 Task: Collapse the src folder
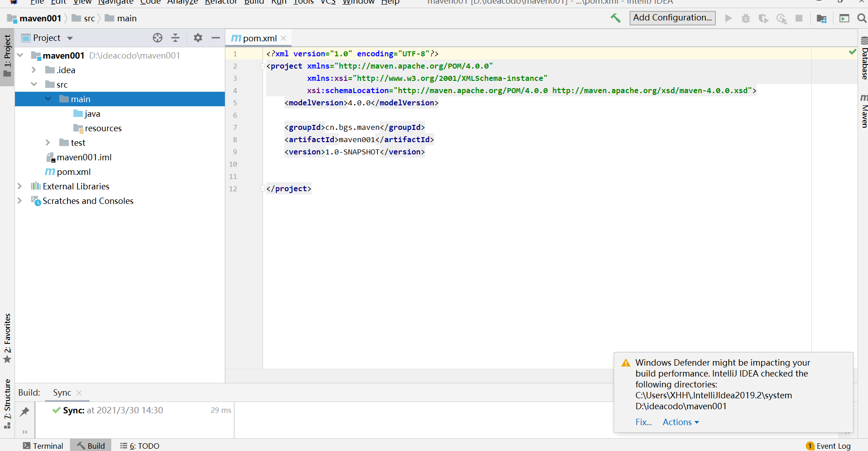[x=34, y=84]
